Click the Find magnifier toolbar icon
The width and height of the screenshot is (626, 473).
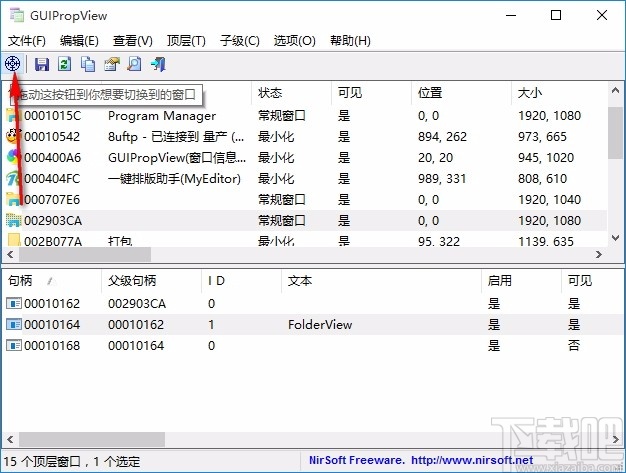point(135,64)
